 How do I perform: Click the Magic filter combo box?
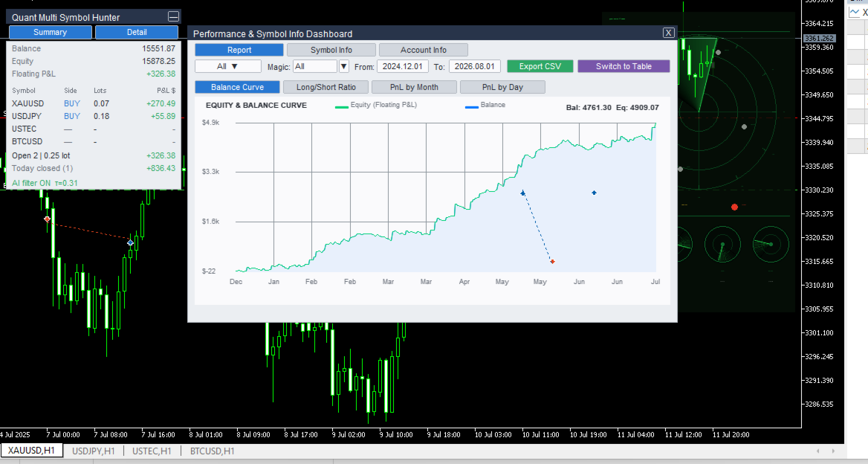[x=315, y=66]
